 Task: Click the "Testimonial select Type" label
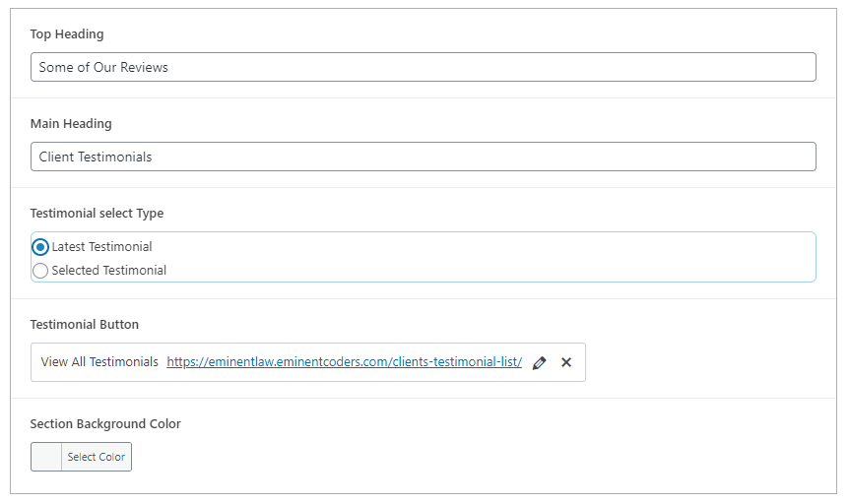coord(97,214)
